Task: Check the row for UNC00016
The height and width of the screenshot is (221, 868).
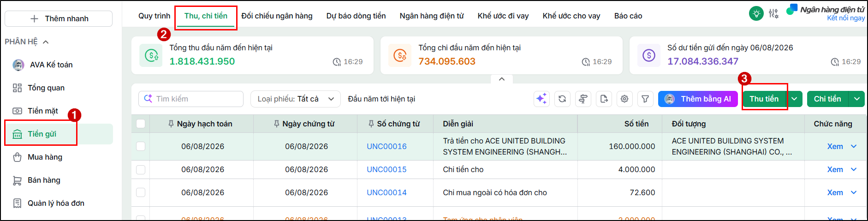Action: point(141,146)
